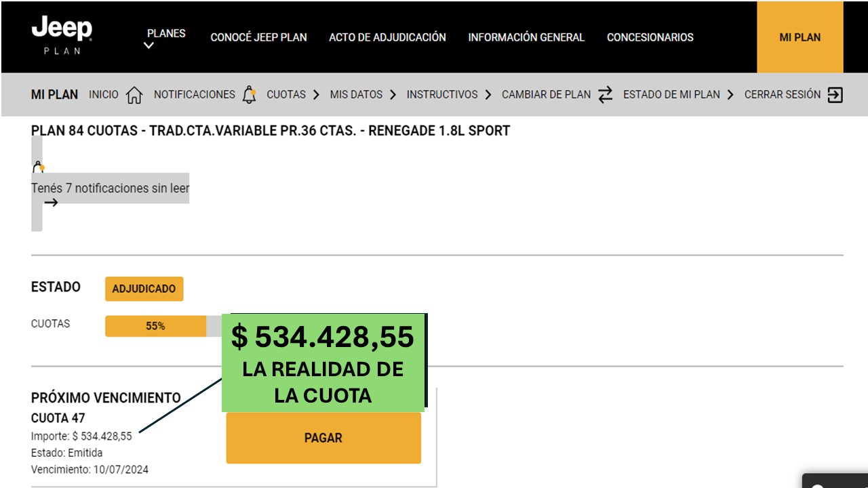This screenshot has height=488, width=868.
Task: Click the swap arrows icon beside CAMBIAR DE PLAN
Action: pyautogui.click(x=606, y=94)
